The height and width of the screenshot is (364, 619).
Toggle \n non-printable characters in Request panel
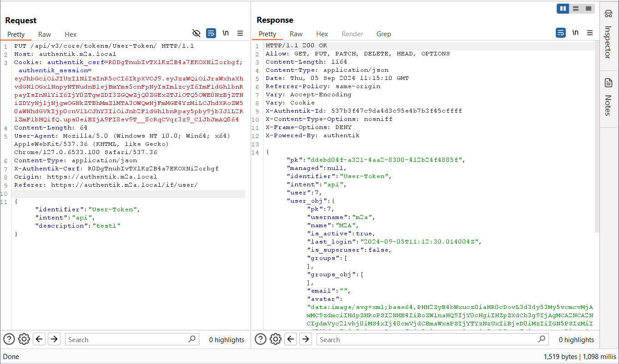coord(226,33)
